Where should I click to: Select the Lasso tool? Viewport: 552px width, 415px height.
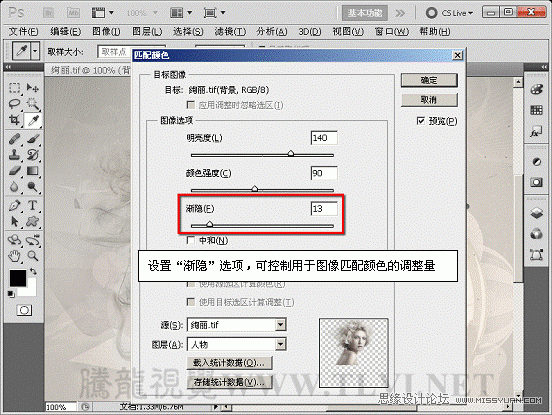point(14,103)
